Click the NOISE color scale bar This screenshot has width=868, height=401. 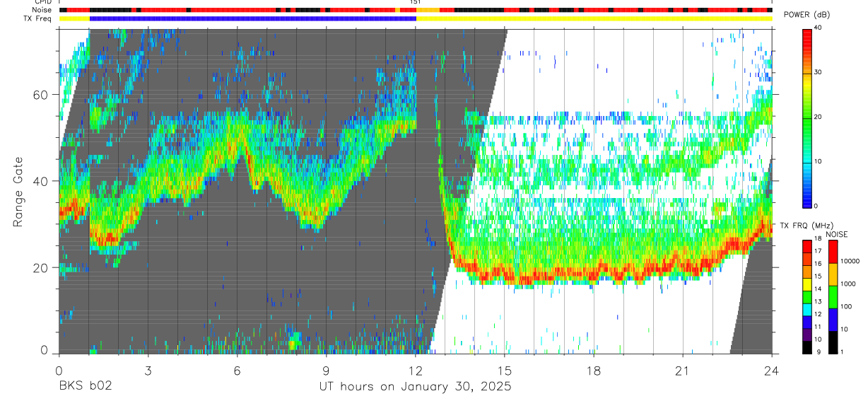point(833,296)
